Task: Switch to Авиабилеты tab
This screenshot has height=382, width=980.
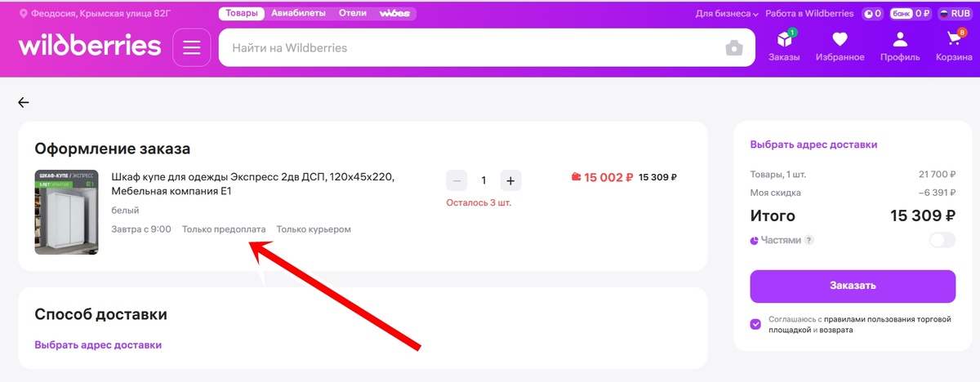Action: [x=298, y=14]
